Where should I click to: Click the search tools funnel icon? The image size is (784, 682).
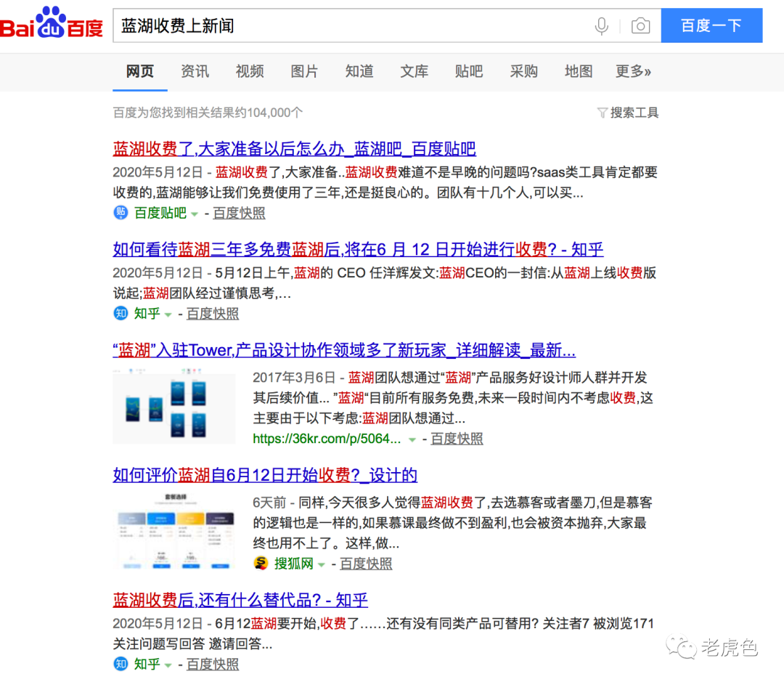coord(602,113)
